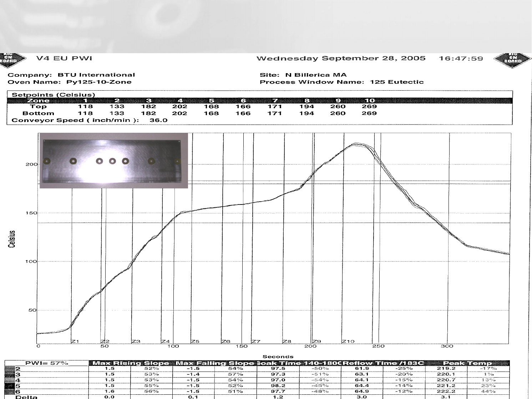Click row 3 reflow time 63.1
This screenshot has width=532, height=399.
click(x=361, y=374)
